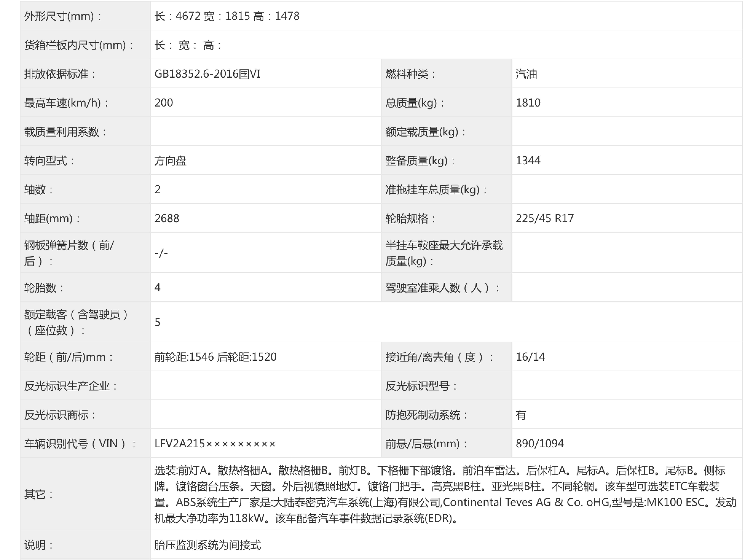The image size is (753, 560).
Task: Click the label 载质量利用系数
Action: pos(65,131)
